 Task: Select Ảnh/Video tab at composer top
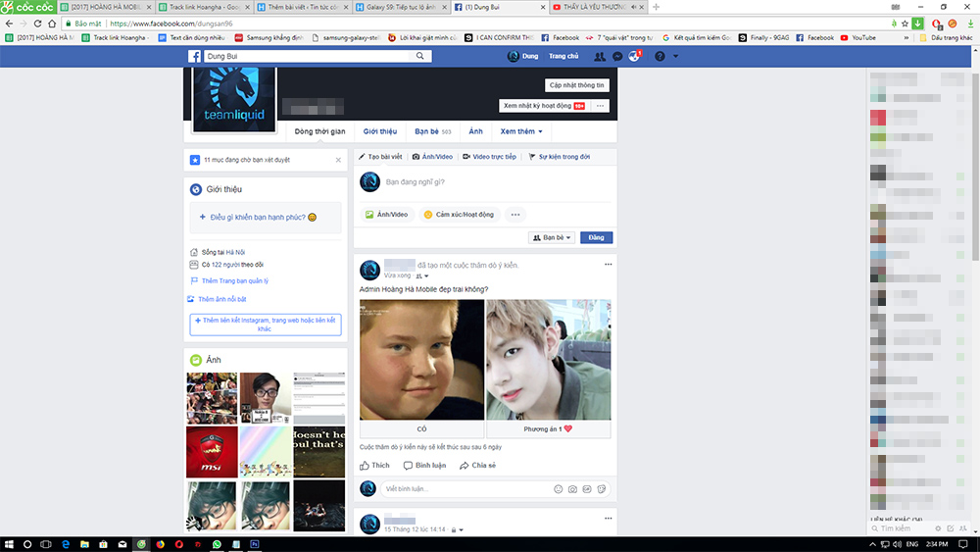(432, 157)
